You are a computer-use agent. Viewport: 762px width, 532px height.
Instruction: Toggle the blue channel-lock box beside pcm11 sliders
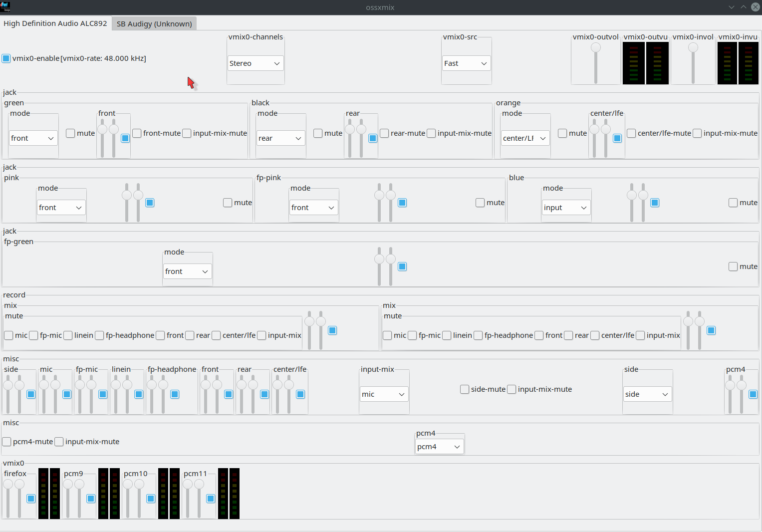tap(211, 499)
